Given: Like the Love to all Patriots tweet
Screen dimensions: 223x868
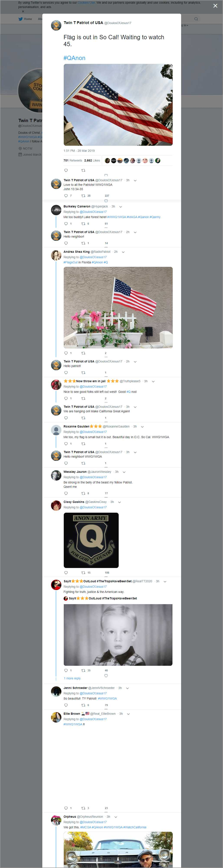Looking at the screenshot, I should pyautogui.click(x=106, y=201).
